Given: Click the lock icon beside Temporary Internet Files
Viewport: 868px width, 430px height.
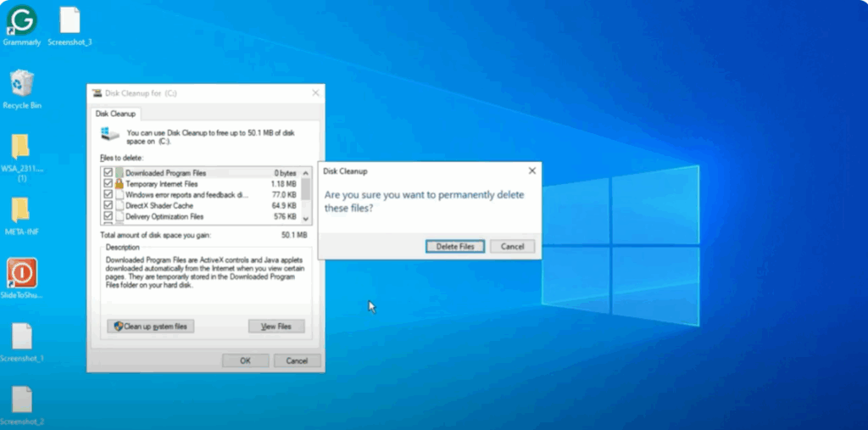Looking at the screenshot, I should click(x=119, y=183).
